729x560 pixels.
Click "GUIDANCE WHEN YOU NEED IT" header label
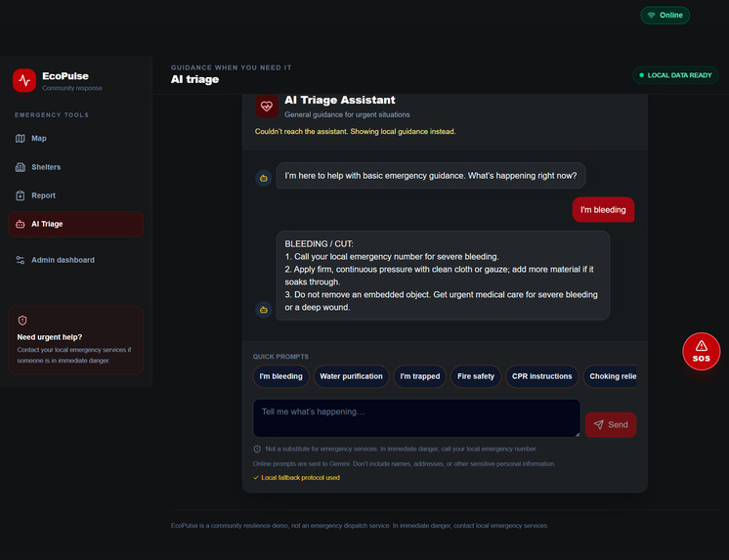coord(231,67)
